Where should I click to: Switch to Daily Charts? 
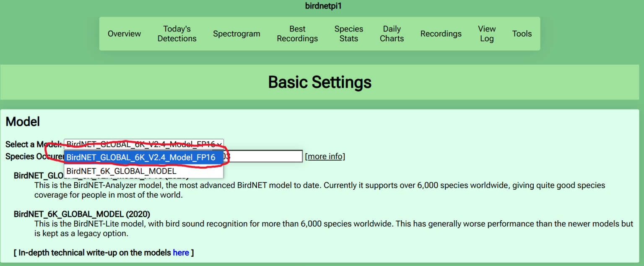(x=392, y=34)
